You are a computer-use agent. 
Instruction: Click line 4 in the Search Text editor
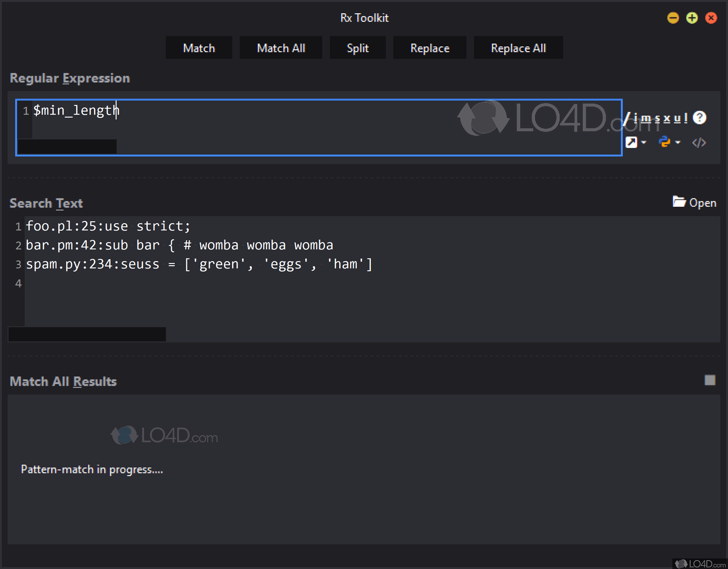point(190,283)
